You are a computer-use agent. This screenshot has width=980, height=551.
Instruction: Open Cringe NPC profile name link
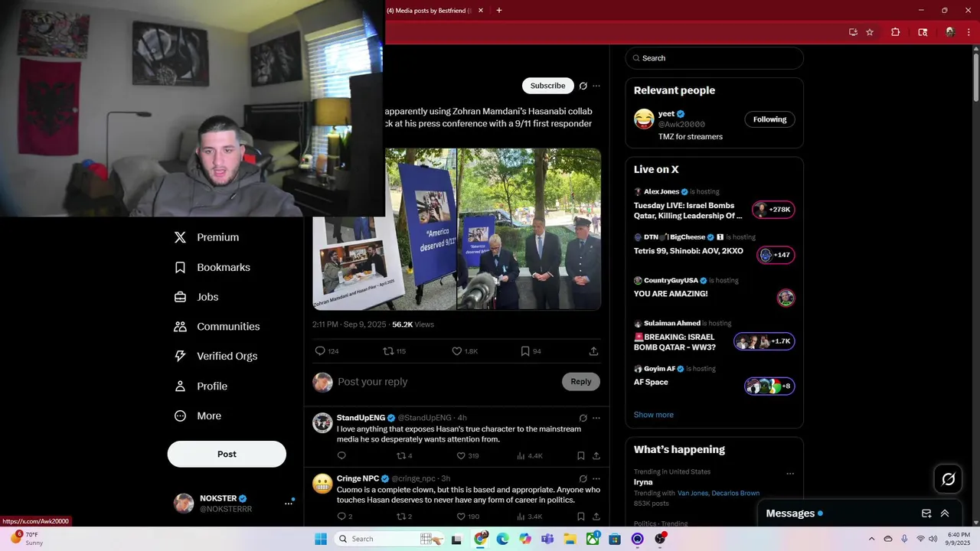click(358, 478)
